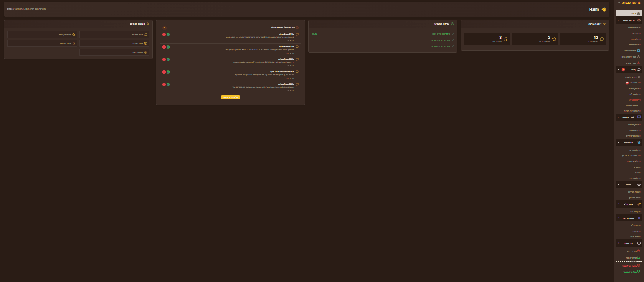Collapse the sidebar section with star icon

click(619, 185)
